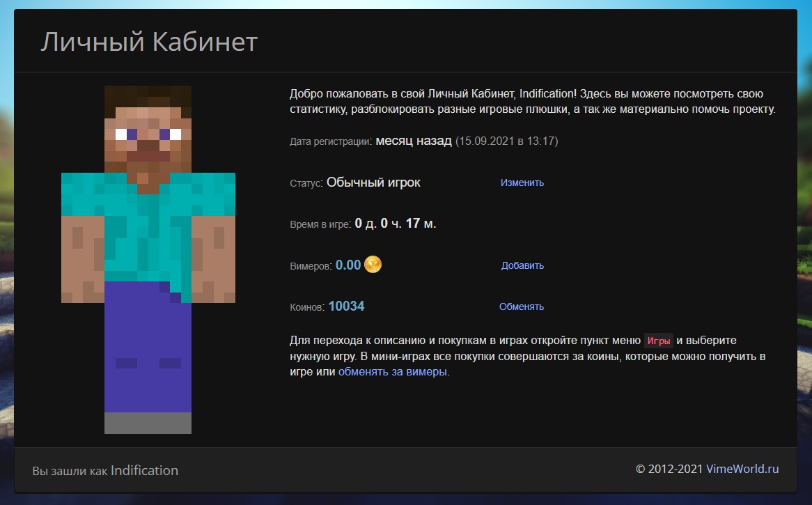The height and width of the screenshot is (505, 812).
Task: Open the Изменить status link
Action: (522, 183)
